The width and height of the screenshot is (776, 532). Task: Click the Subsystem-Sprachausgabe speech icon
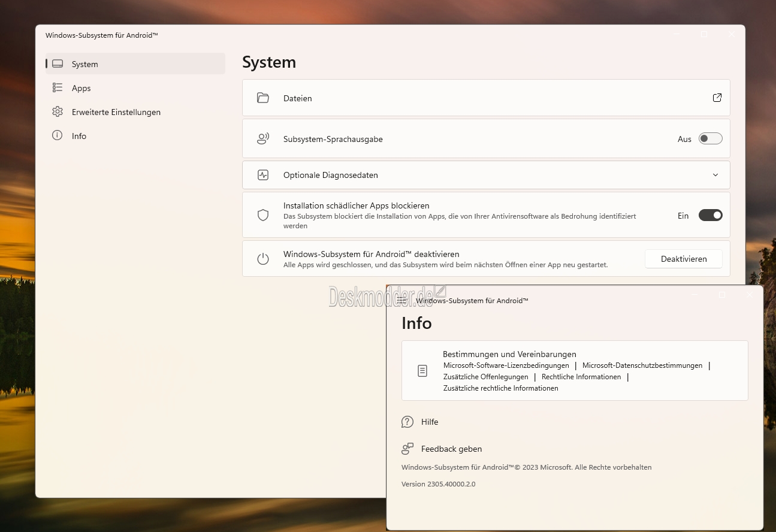(x=263, y=139)
